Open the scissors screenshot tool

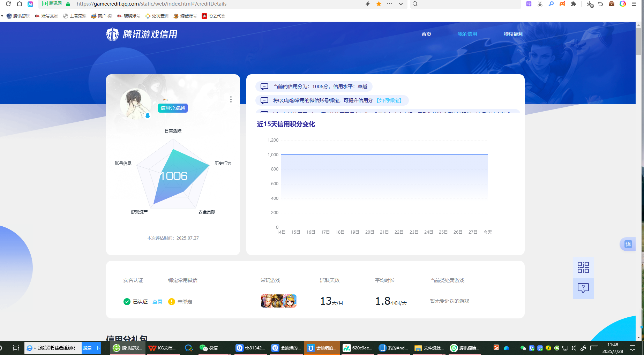pos(540,4)
